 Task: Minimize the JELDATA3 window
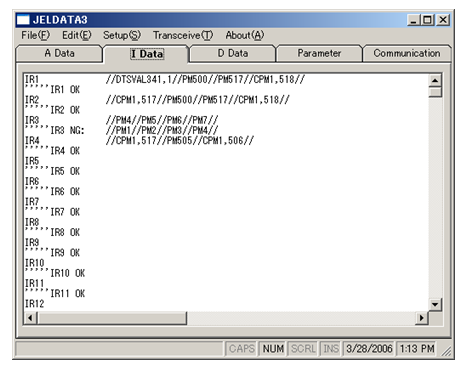(413, 20)
